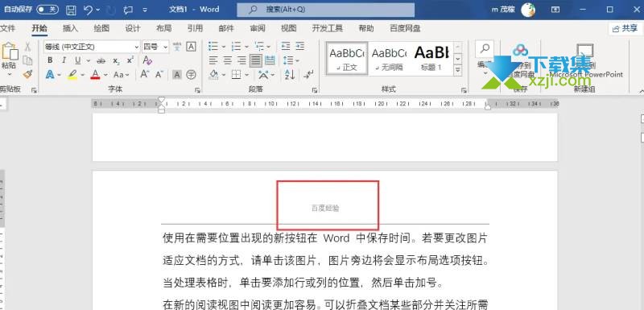The height and width of the screenshot is (310, 644).
Task: Center align the text
Action: tap(228, 60)
